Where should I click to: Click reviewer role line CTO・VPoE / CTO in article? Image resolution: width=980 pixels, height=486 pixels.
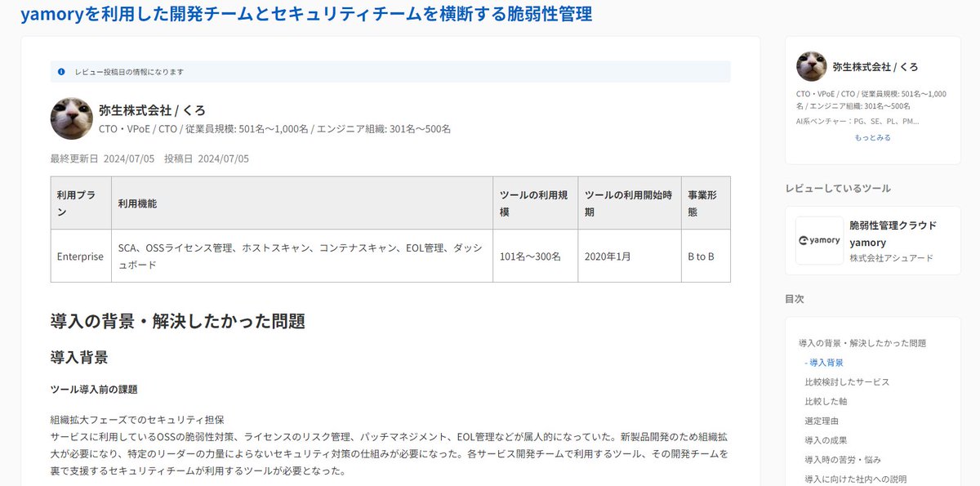(274, 129)
